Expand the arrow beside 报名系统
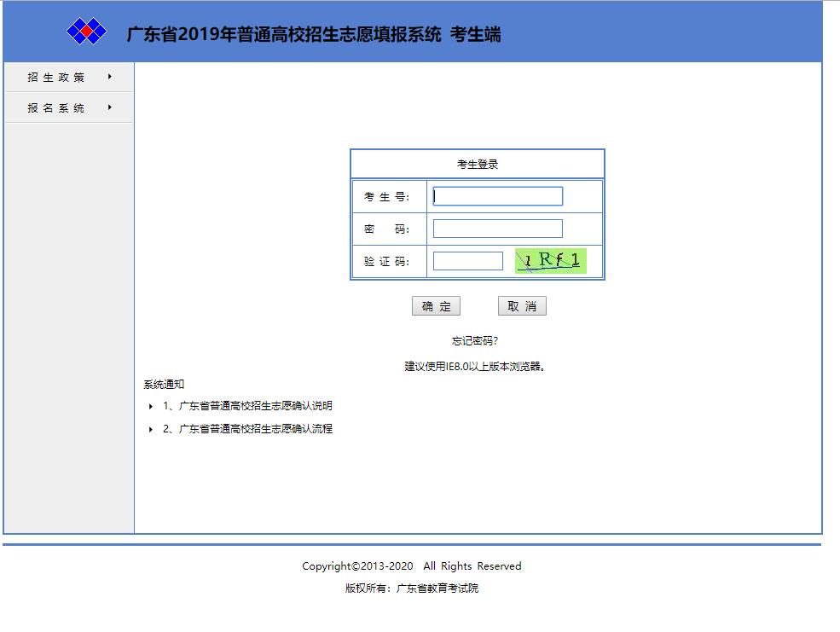The image size is (840, 632). tap(110, 107)
